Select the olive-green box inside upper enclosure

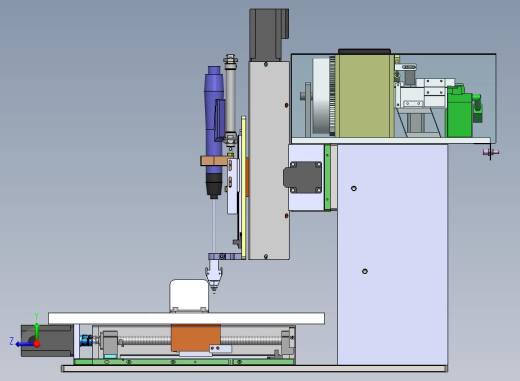[x=365, y=96]
